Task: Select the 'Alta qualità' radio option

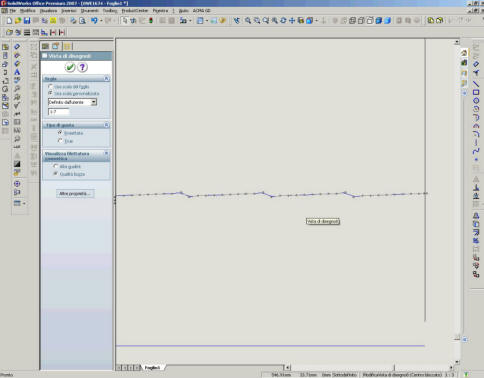Action: [x=56, y=166]
